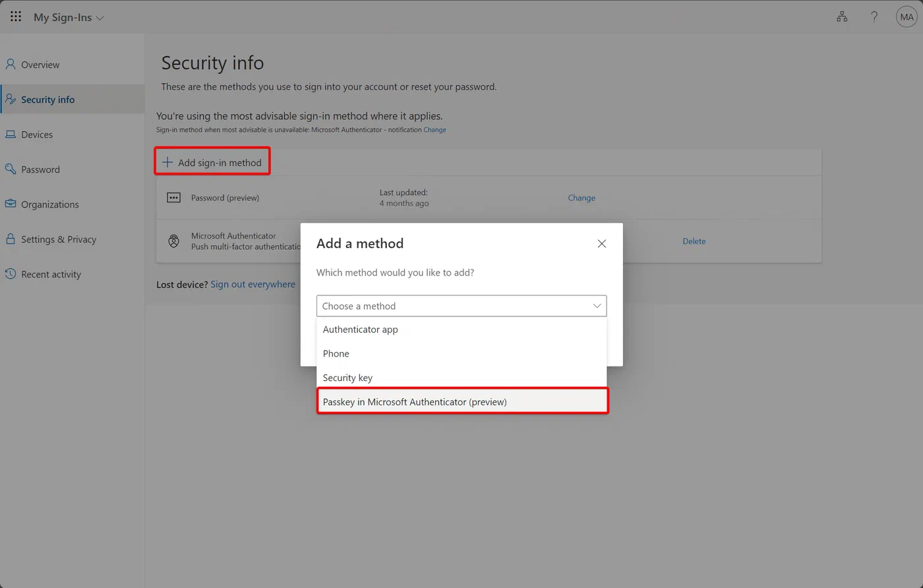Screen dimensions: 923x588
Task: Select Security key from the method list
Action: (x=461, y=378)
